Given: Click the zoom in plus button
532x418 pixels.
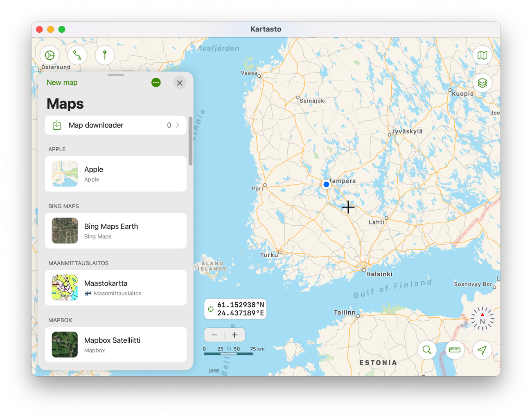Looking at the screenshot, I should pos(234,335).
